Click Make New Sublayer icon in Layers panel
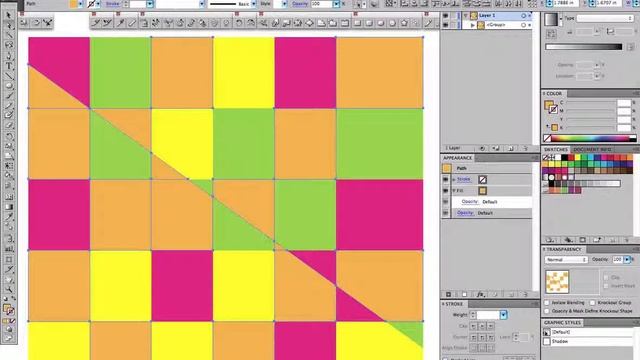Viewport: 640px width, 360px height. pyautogui.click(x=496, y=148)
